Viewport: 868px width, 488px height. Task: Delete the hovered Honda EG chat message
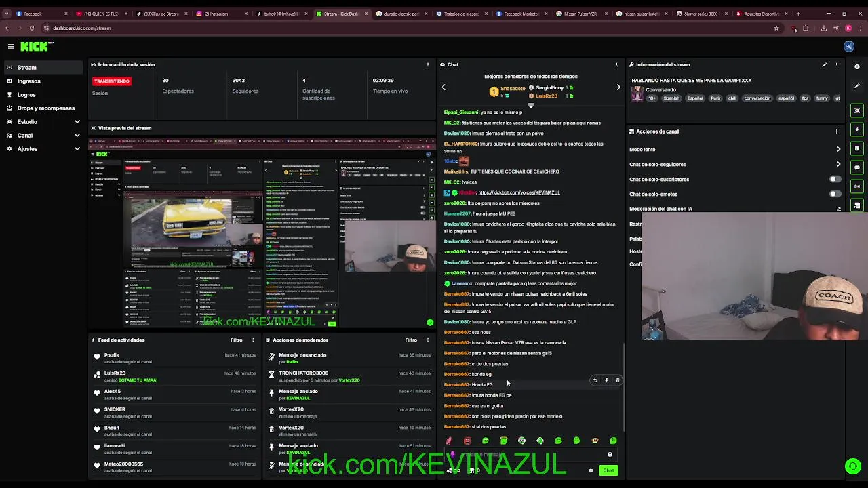click(617, 380)
